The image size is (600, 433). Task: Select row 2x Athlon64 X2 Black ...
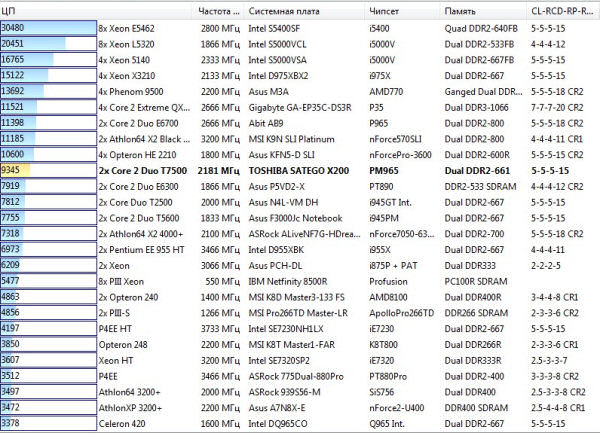[300, 139]
